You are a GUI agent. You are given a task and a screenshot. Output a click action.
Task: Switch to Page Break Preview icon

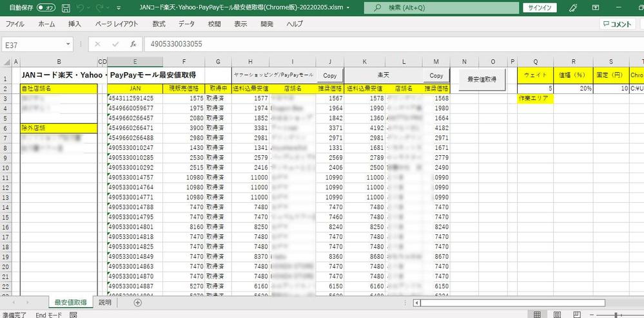[x=577, y=315]
